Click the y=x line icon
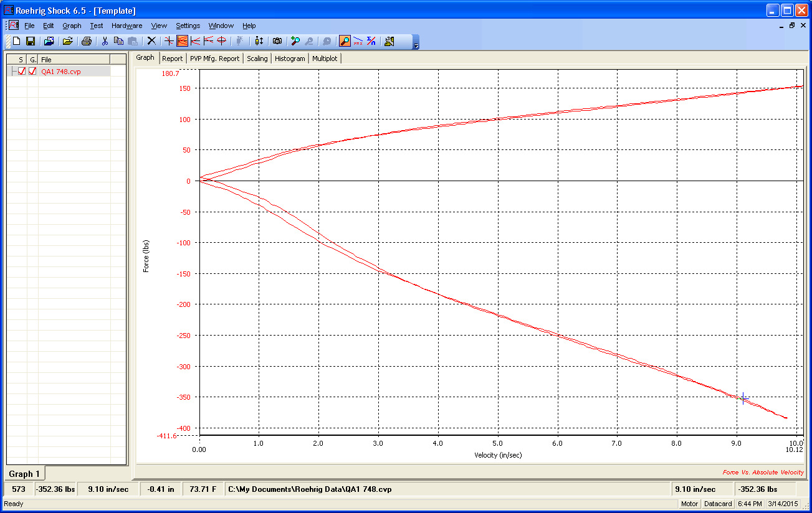The width and height of the screenshot is (812, 513). coord(358,41)
